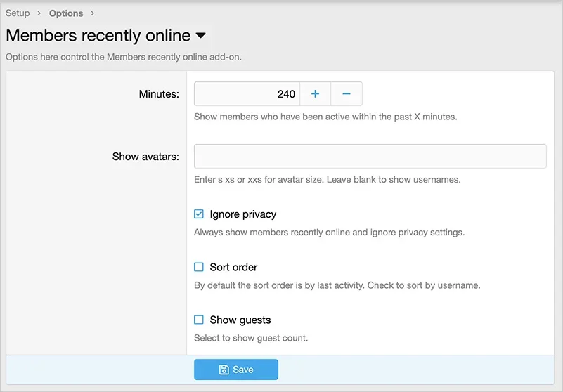Screen dimensions: 563x392
Task: Navigate to Options in the breadcrumb
Action: pyautogui.click(x=66, y=13)
